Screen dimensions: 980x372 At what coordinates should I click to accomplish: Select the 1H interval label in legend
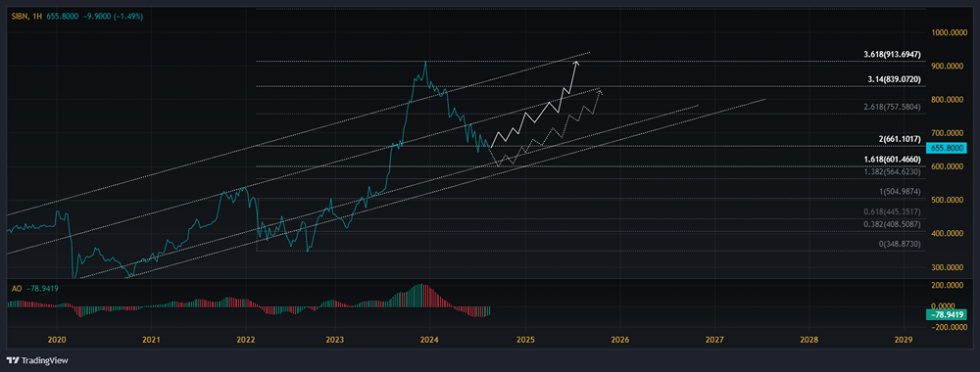(x=37, y=17)
